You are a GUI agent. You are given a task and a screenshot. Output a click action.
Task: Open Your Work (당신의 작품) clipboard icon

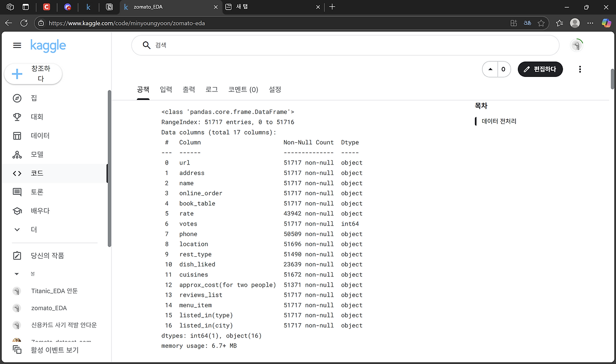click(17, 256)
